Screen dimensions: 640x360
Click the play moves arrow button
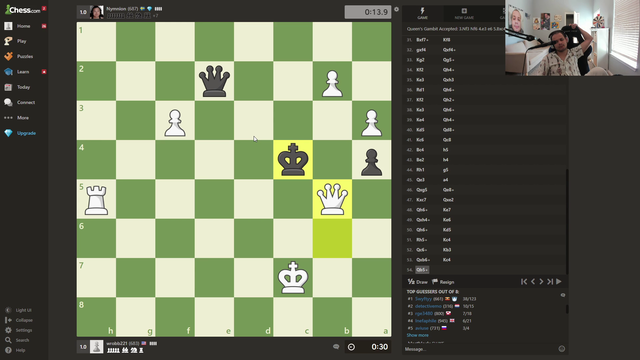559,282
